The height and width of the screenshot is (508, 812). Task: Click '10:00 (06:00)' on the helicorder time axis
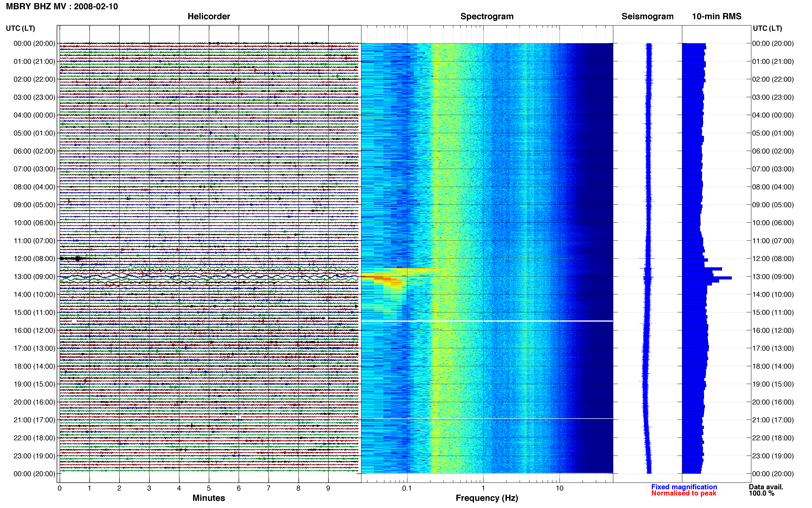(34, 223)
